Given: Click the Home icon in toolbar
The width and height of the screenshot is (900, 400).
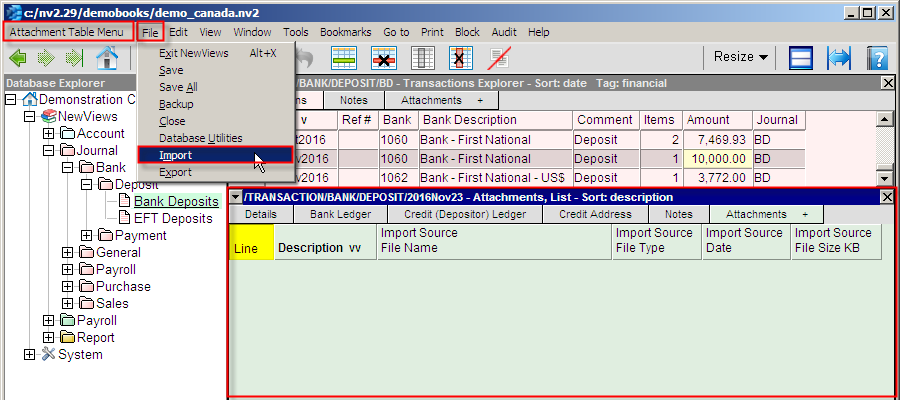Looking at the screenshot, I should tap(107, 57).
